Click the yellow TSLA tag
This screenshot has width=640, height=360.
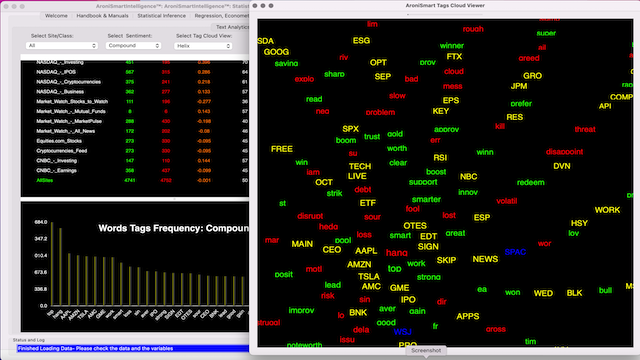tap(369, 277)
